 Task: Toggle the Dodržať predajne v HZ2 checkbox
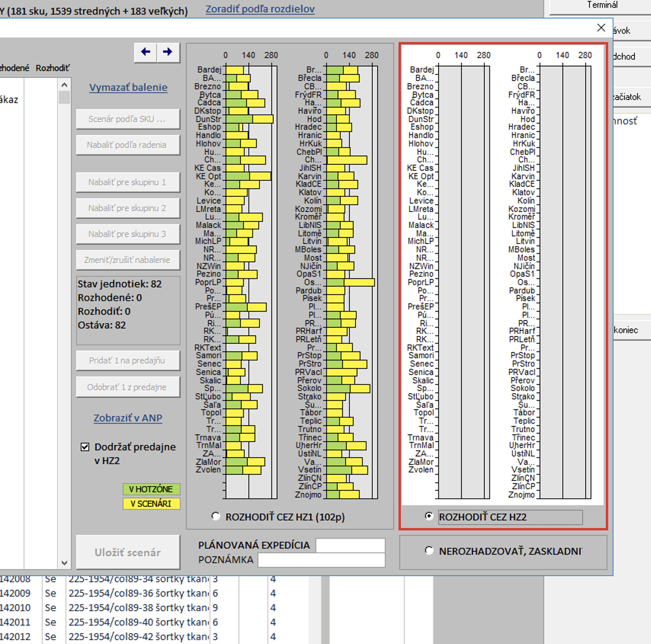pyautogui.click(x=85, y=447)
